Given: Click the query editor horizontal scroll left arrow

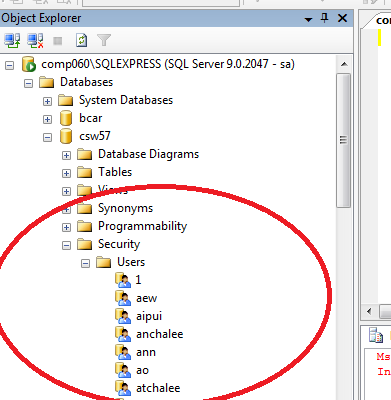Looking at the screenshot, I should (x=369, y=311).
